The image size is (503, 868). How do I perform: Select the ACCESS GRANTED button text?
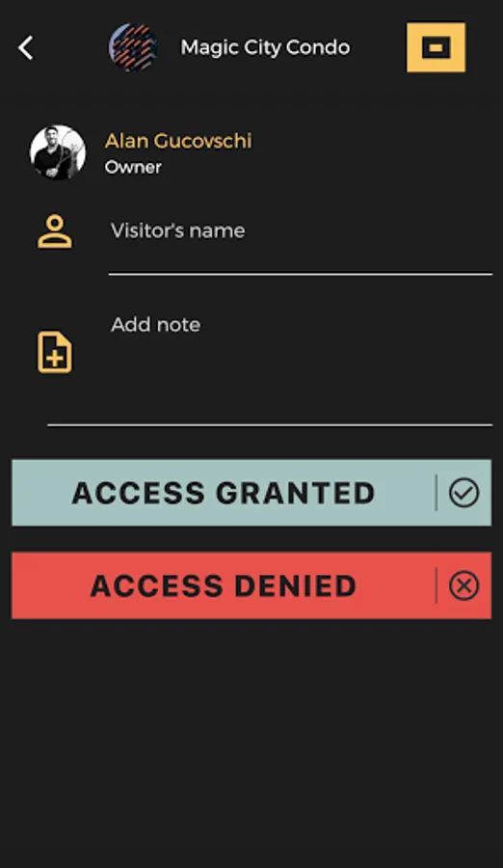coord(223,493)
